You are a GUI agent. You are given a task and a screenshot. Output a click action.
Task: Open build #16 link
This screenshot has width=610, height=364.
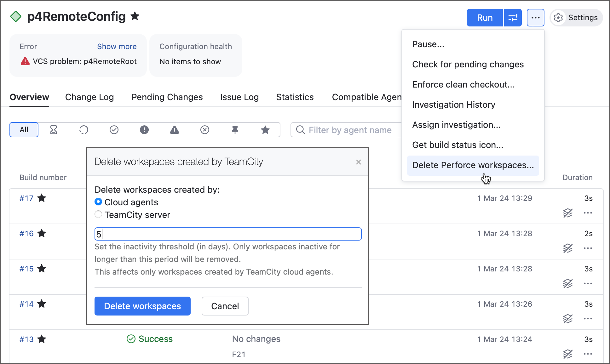[26, 233]
